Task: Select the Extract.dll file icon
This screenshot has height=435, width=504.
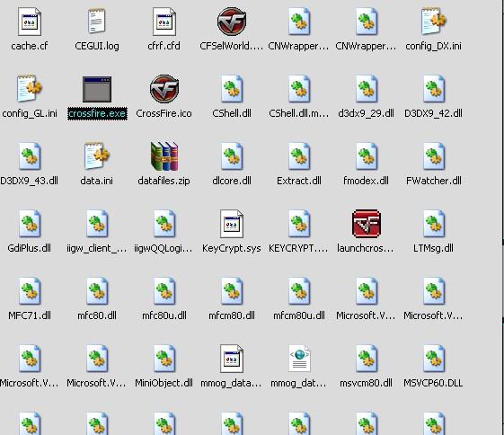Action: click(x=299, y=156)
